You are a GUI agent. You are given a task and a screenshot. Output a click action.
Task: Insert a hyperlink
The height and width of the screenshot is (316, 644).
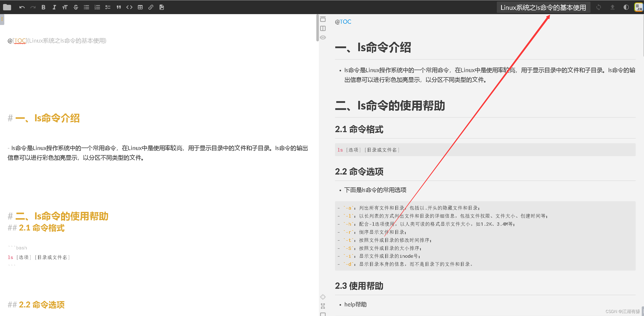tap(151, 7)
